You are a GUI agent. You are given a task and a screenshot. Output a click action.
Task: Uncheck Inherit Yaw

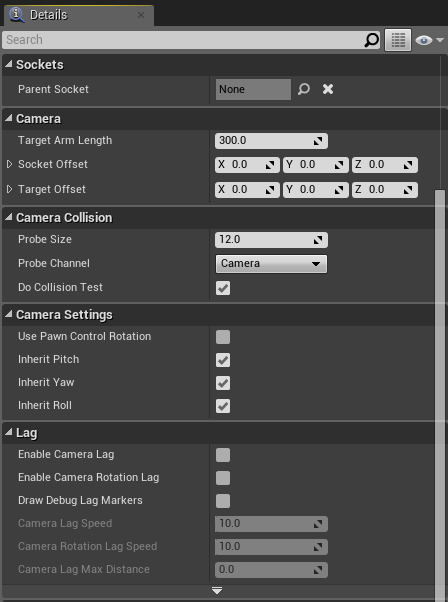pos(223,383)
